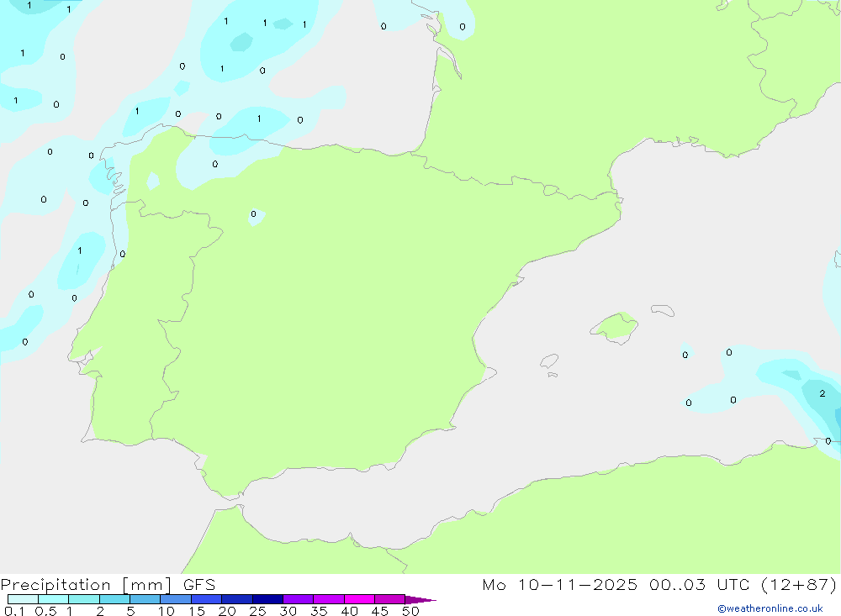Screen dimensions: 841x616
Task: Click the 25–30 mm navy legend swatch
Action: (267, 599)
